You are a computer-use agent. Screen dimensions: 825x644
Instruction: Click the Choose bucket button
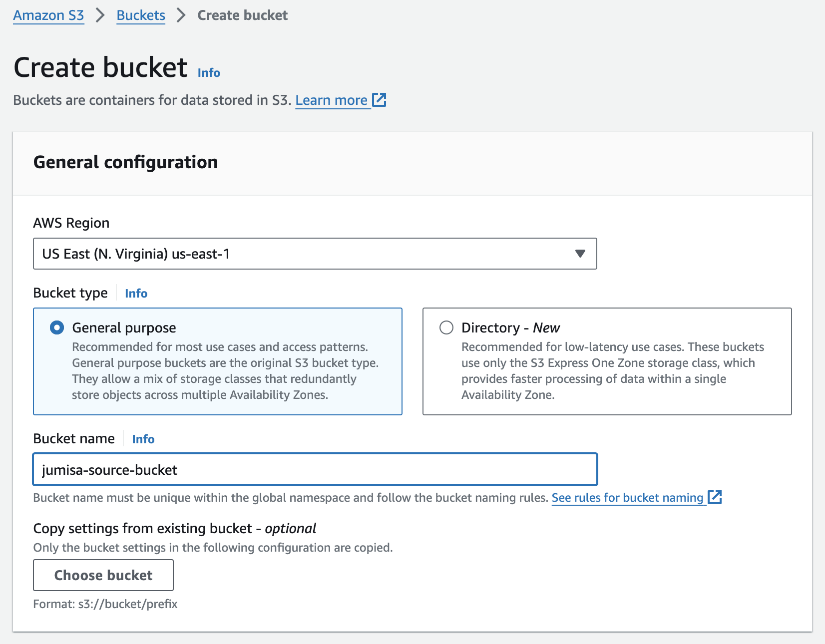(103, 575)
